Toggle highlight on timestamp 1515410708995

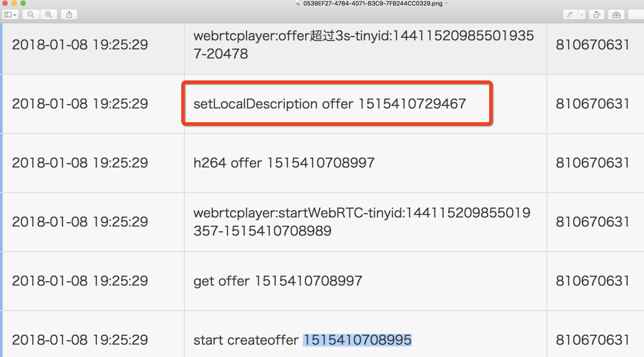point(357,340)
